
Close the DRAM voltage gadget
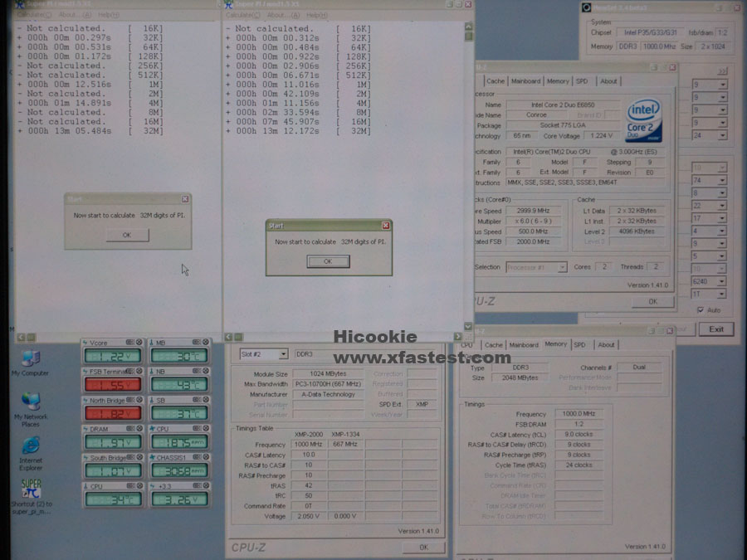tap(139, 429)
